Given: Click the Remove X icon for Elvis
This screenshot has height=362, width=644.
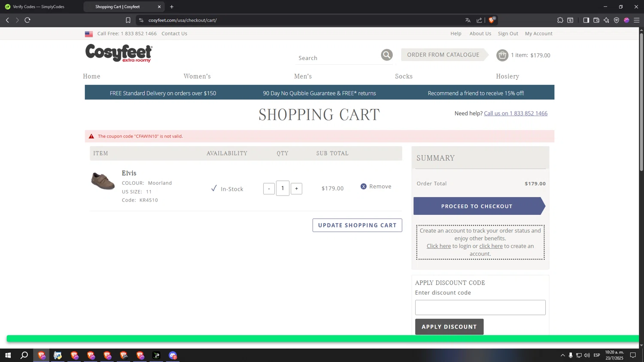Looking at the screenshot, I should tap(364, 187).
